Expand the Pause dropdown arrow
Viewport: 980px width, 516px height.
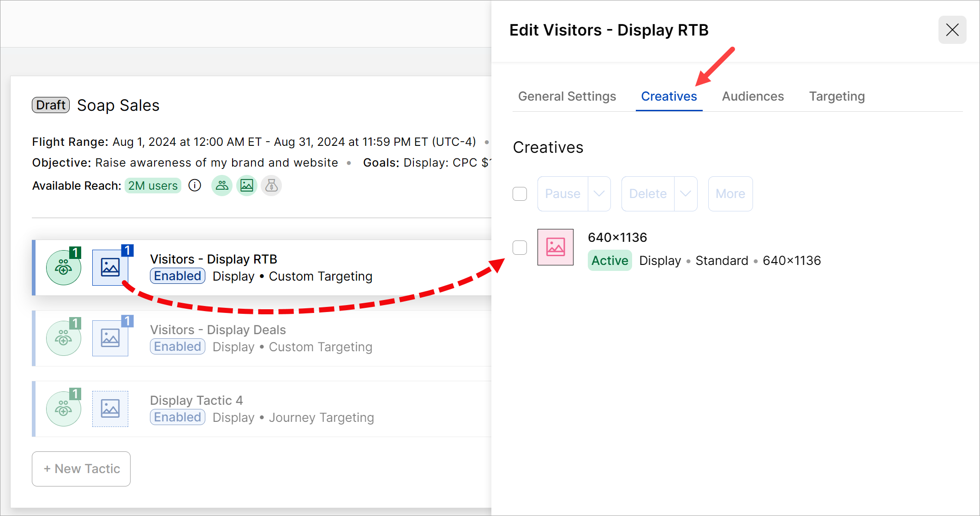click(599, 194)
